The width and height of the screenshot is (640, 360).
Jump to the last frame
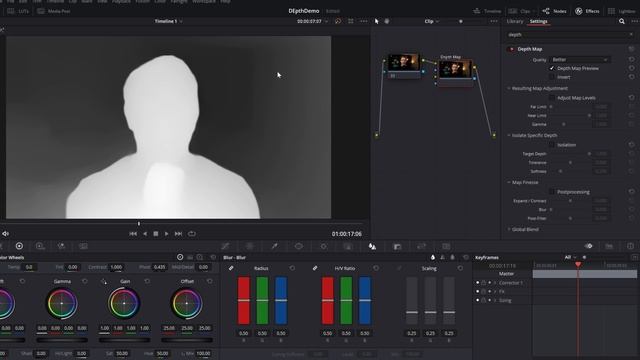(x=178, y=234)
